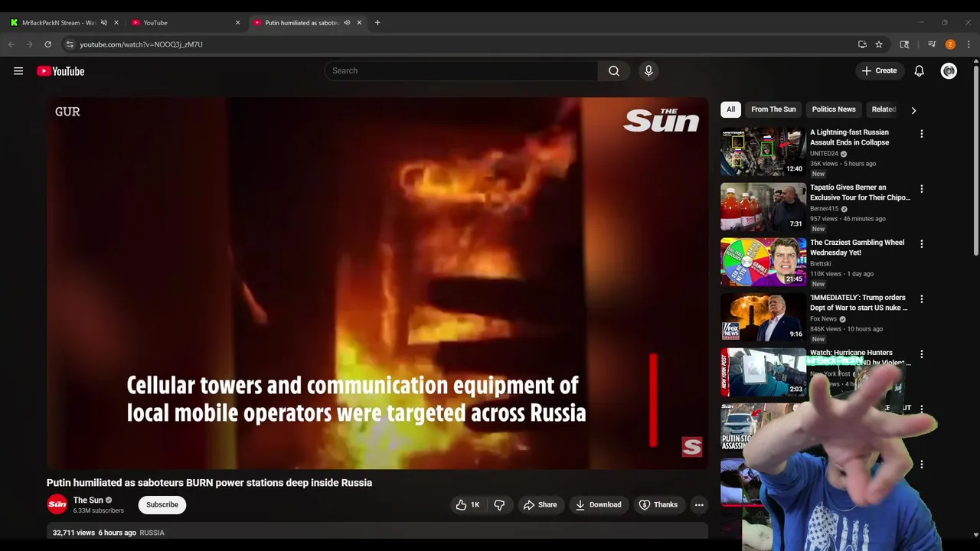Click the Download button

click(x=598, y=504)
